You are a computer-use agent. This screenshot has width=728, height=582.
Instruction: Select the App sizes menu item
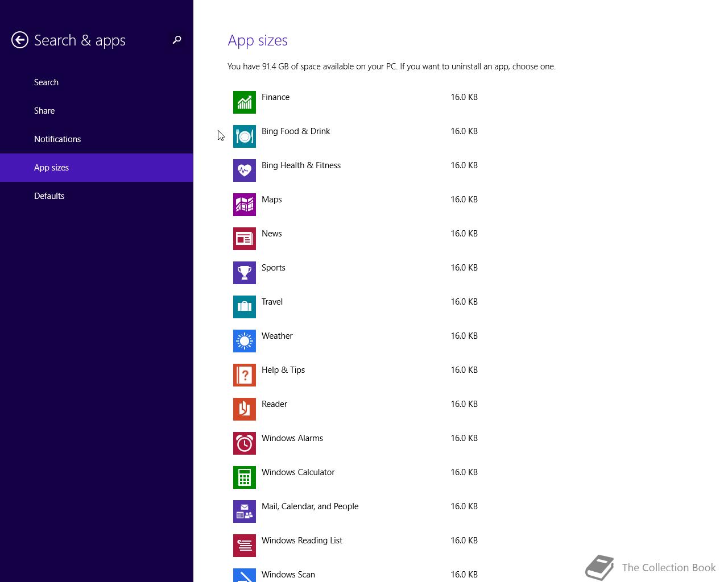pos(97,168)
